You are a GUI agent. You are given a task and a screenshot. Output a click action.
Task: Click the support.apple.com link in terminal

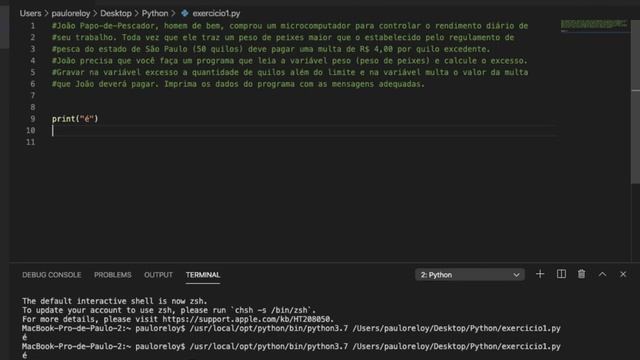[x=248, y=319]
